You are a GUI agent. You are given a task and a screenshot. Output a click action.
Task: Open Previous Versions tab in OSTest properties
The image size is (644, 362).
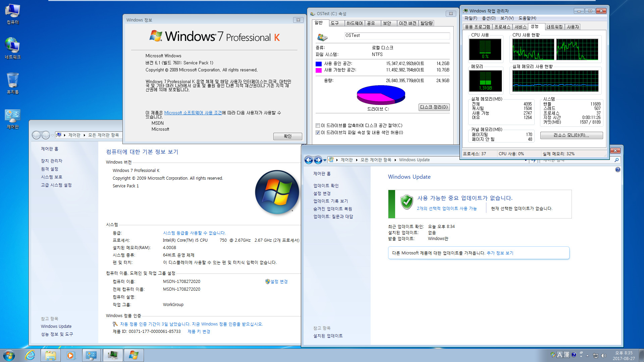tap(408, 23)
